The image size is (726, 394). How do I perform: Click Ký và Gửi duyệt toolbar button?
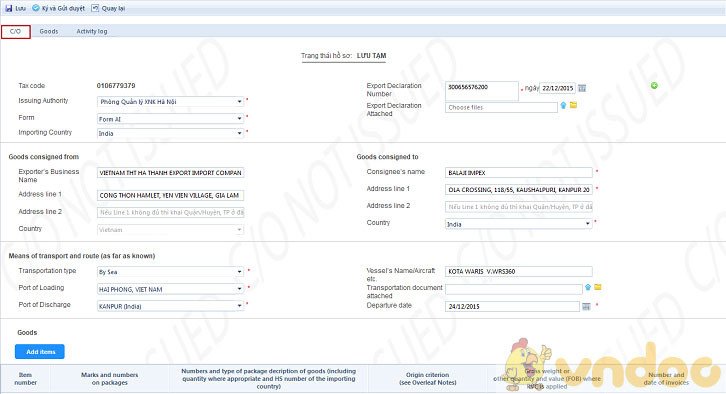pyautogui.click(x=58, y=8)
